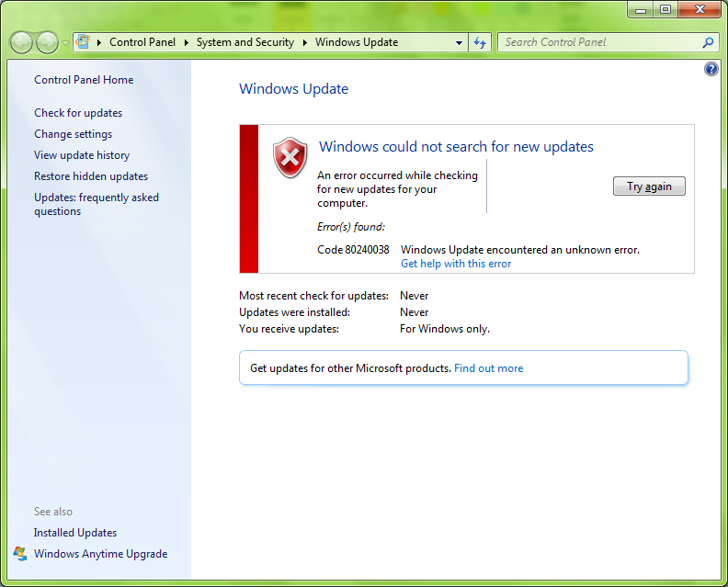Click the Windows Anytime Upgrade icon
Screen dimensions: 728x587
(x=20, y=554)
